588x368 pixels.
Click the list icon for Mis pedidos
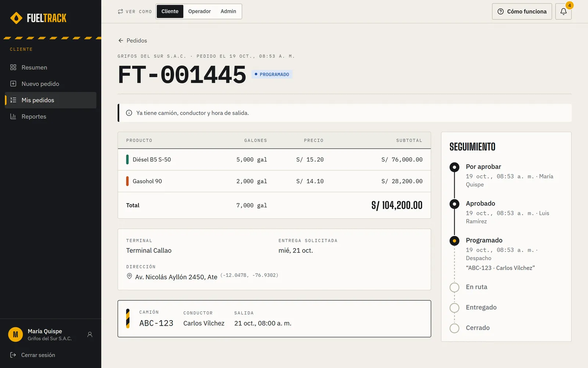[13, 100]
